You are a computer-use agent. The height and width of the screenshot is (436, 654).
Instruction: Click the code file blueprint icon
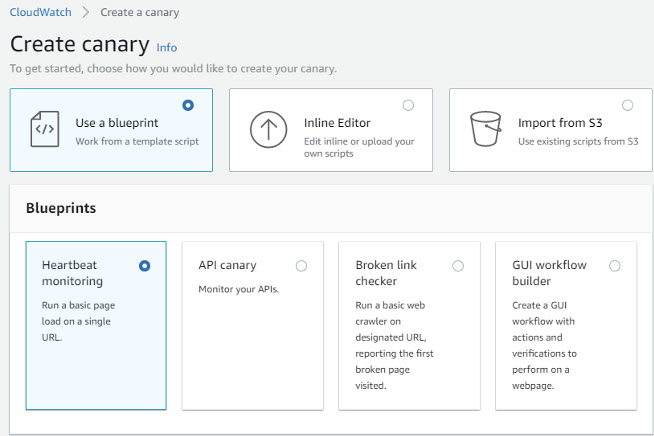(x=45, y=130)
